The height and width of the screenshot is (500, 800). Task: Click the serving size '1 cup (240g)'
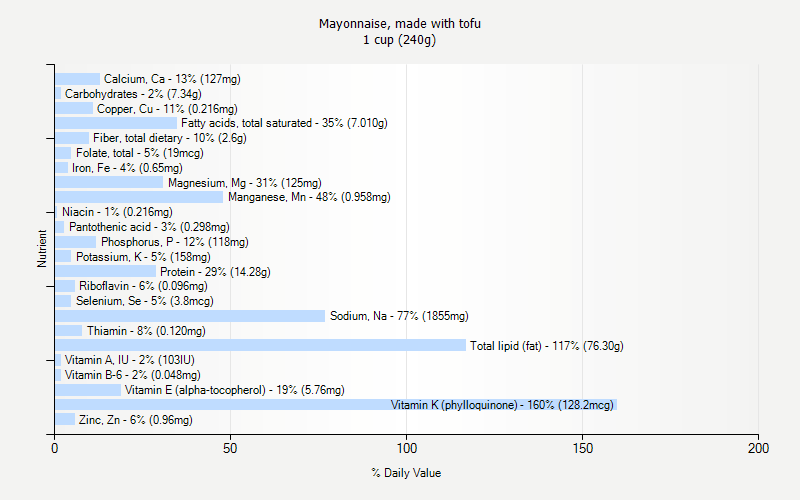pyautogui.click(x=399, y=40)
